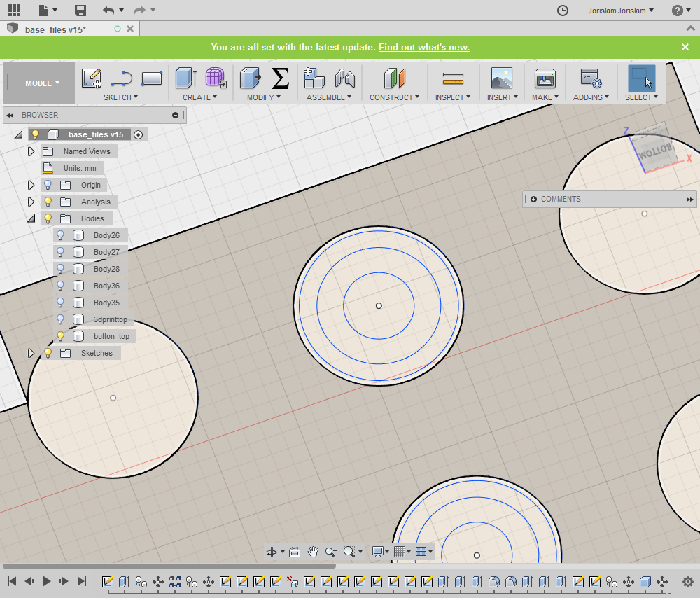Click the Orbit navigation icon
The image size is (700, 598).
272,552
